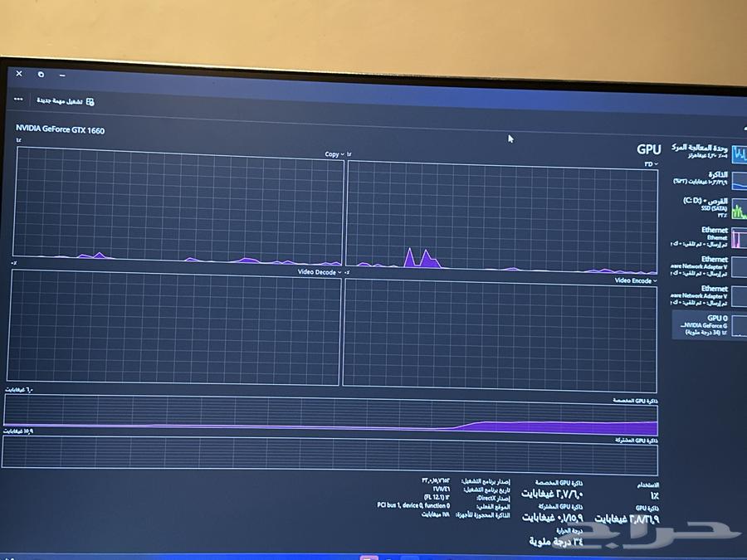The image size is (747, 560).
Task: Click the 'تشغيل مهمة جديدة' run new task label
Action: pos(60,101)
